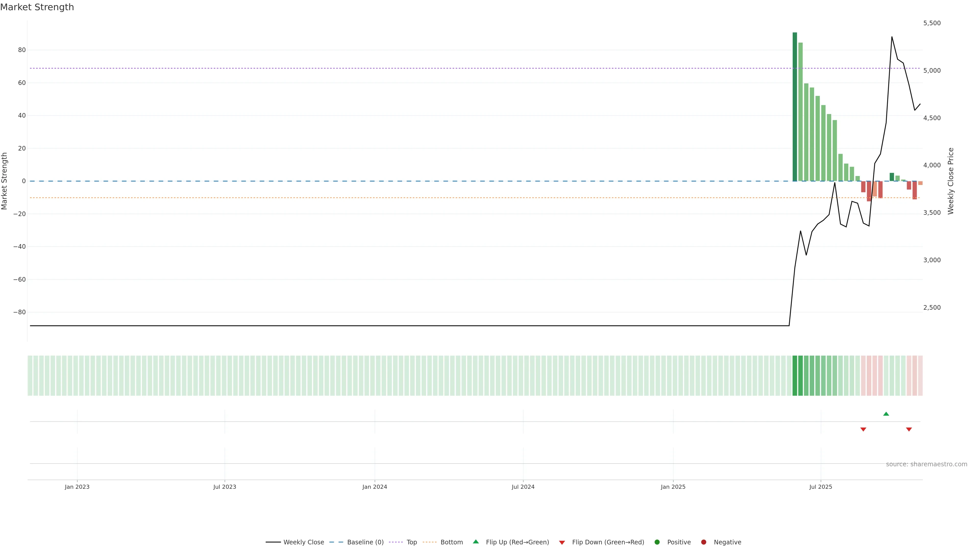Click the last red flip-down marker
Screen dimensions: 980x551
point(909,429)
